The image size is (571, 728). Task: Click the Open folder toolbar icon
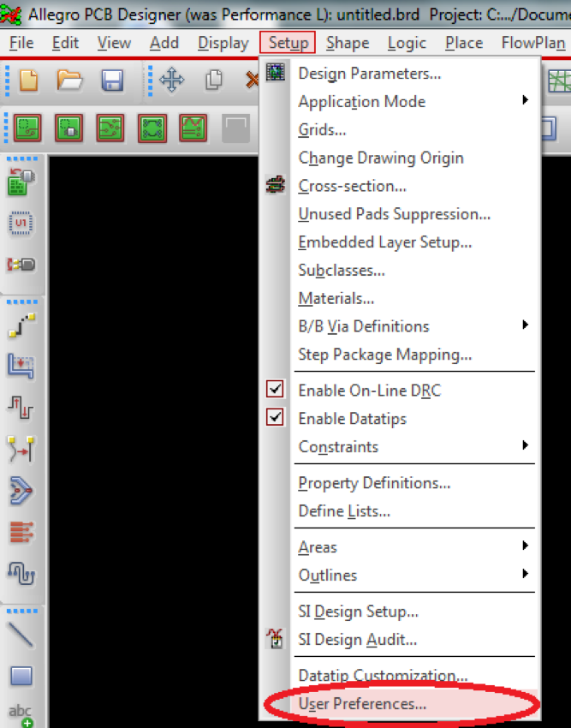click(69, 80)
